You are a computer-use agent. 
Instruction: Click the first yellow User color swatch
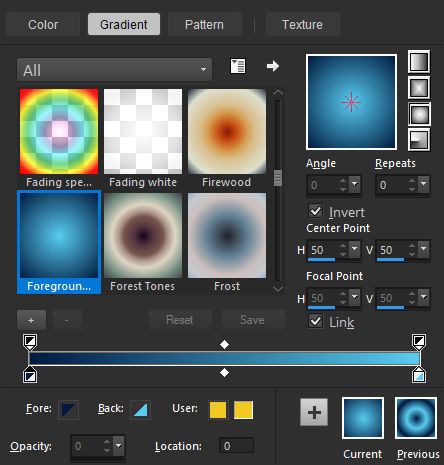coord(218,410)
